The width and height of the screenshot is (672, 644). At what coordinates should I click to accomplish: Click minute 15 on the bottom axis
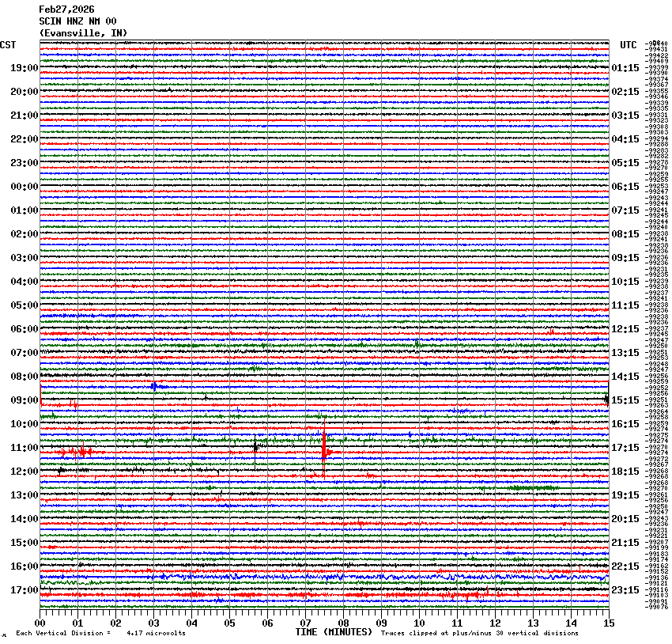608,623
